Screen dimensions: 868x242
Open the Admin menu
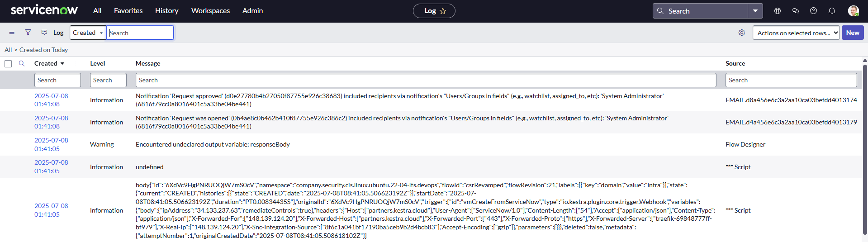click(252, 11)
